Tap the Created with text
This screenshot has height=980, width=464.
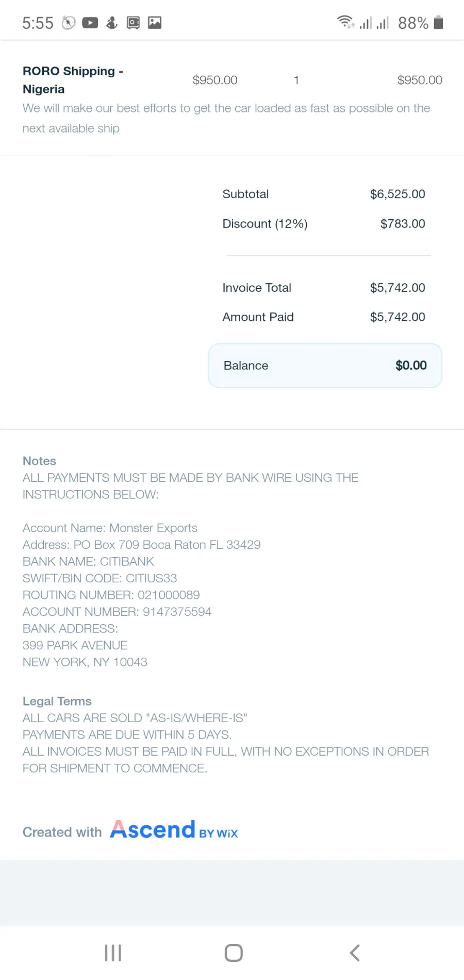click(x=62, y=832)
